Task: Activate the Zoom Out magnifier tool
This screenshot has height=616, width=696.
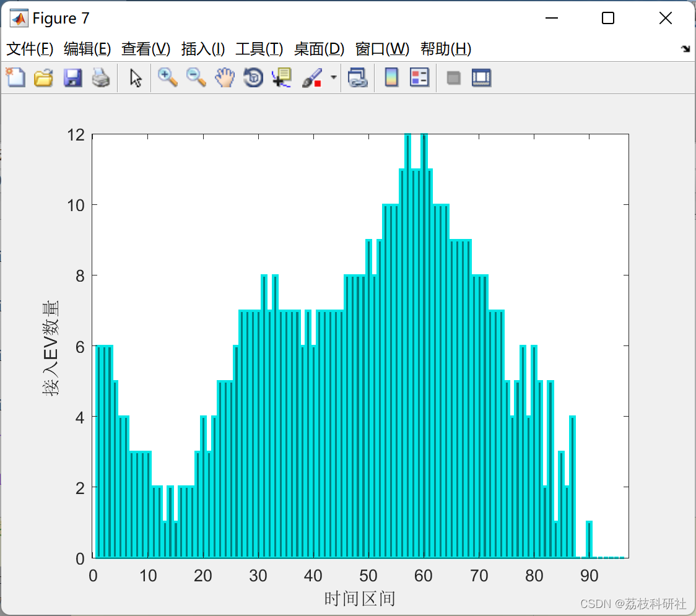Action: point(196,77)
